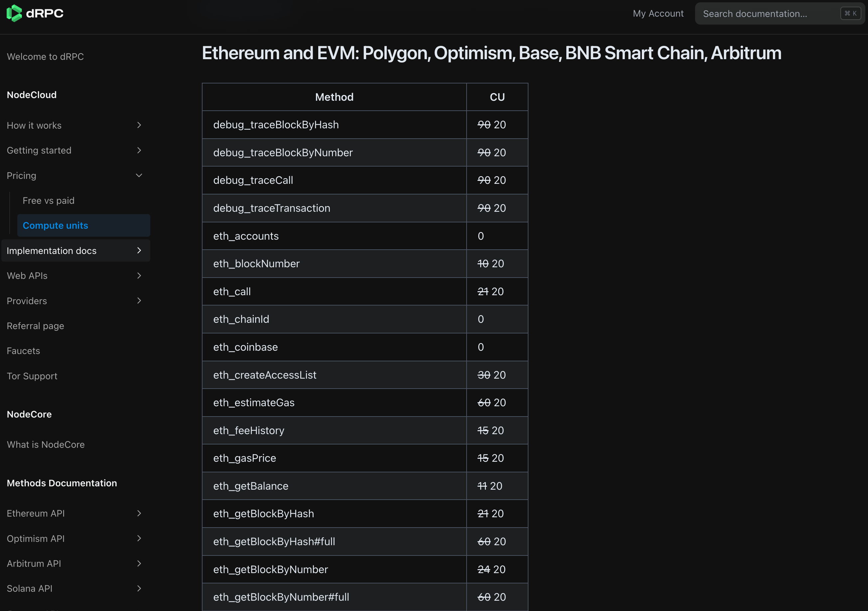868x611 pixels.
Task: Open the Tor Support page
Action: [x=32, y=376]
